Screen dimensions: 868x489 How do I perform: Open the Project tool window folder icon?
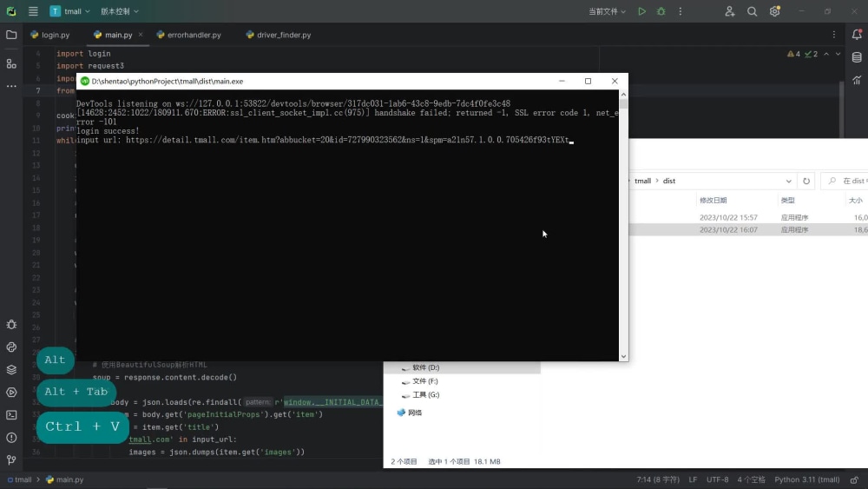point(11,35)
